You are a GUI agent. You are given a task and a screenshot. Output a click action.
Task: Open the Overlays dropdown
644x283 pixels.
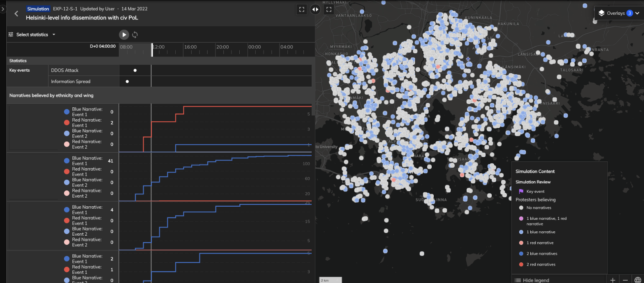click(619, 13)
